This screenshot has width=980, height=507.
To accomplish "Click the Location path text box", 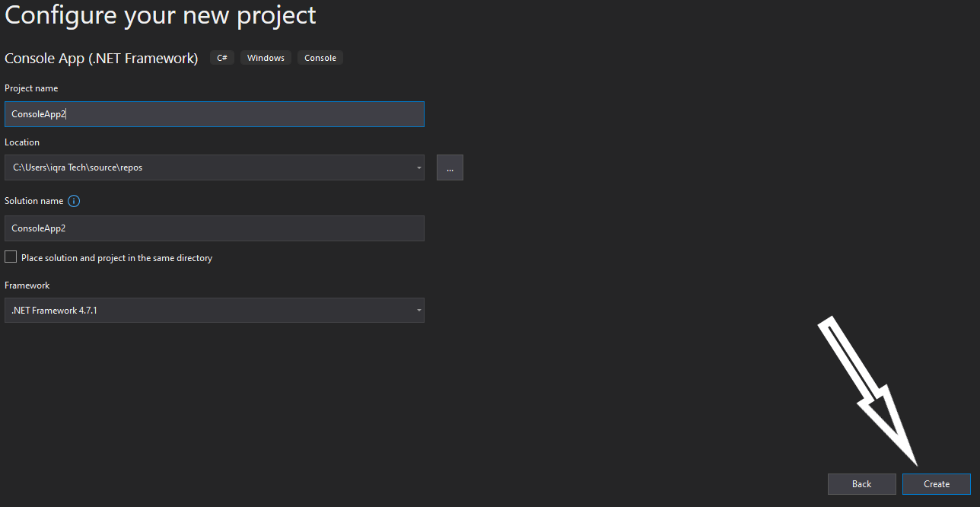I will point(205,167).
